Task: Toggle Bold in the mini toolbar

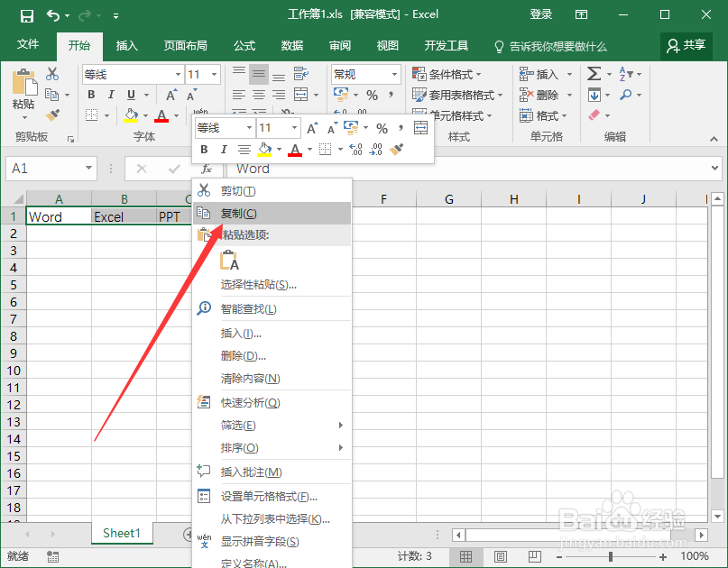Action: tap(204, 150)
